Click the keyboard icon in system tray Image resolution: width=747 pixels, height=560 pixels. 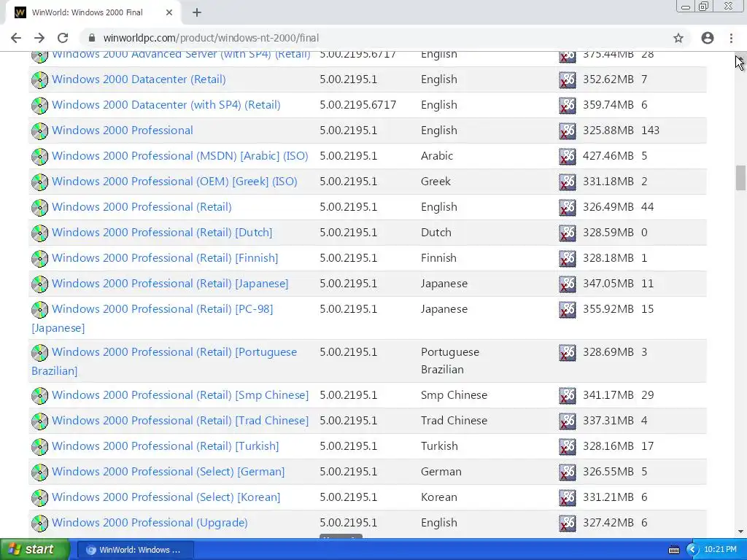[x=673, y=550]
